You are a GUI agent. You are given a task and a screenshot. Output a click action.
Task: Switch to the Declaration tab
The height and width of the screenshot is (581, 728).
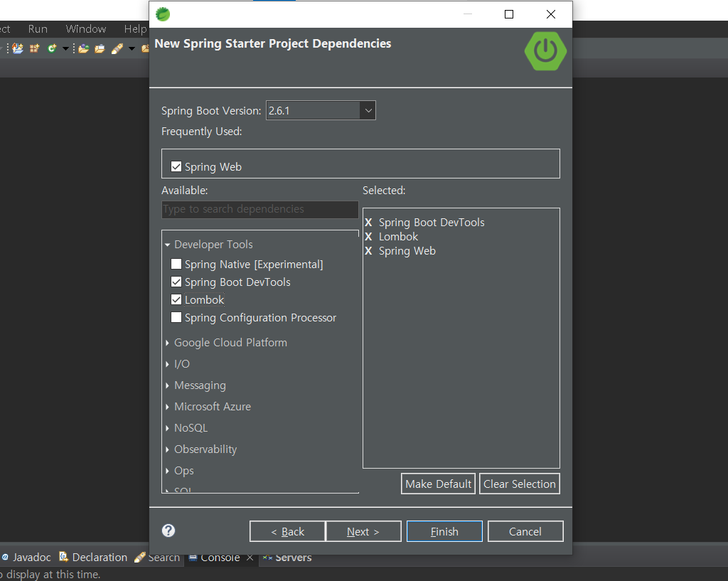point(93,558)
